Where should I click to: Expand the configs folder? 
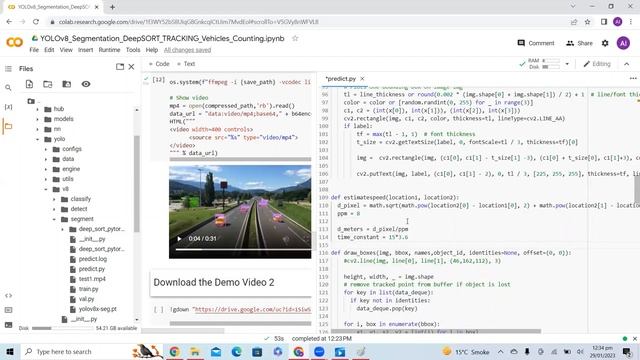(46, 149)
